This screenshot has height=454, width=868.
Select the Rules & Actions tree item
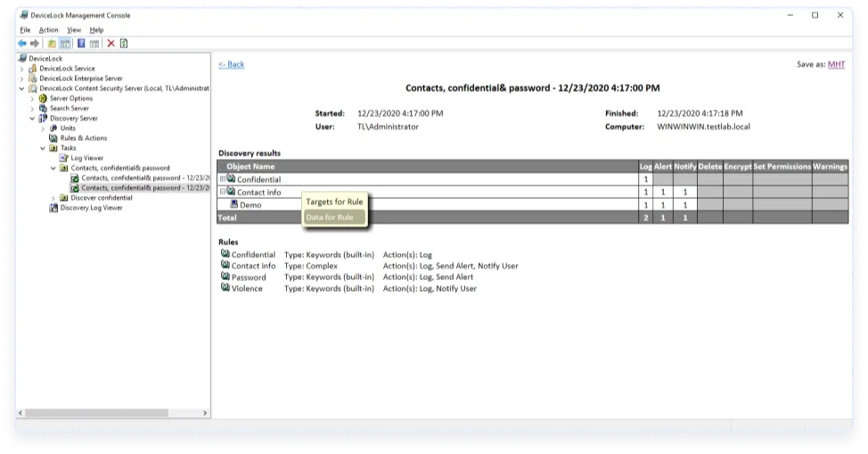[x=84, y=138]
